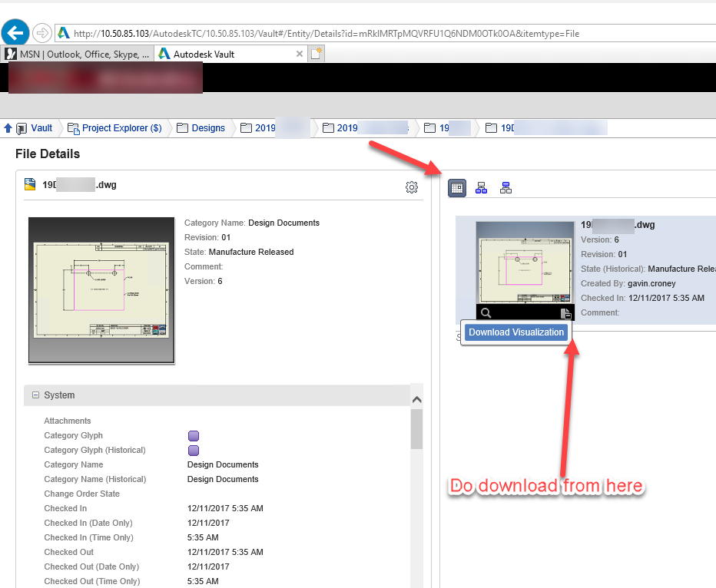Open the Vault breadcrumb link

pyautogui.click(x=41, y=128)
